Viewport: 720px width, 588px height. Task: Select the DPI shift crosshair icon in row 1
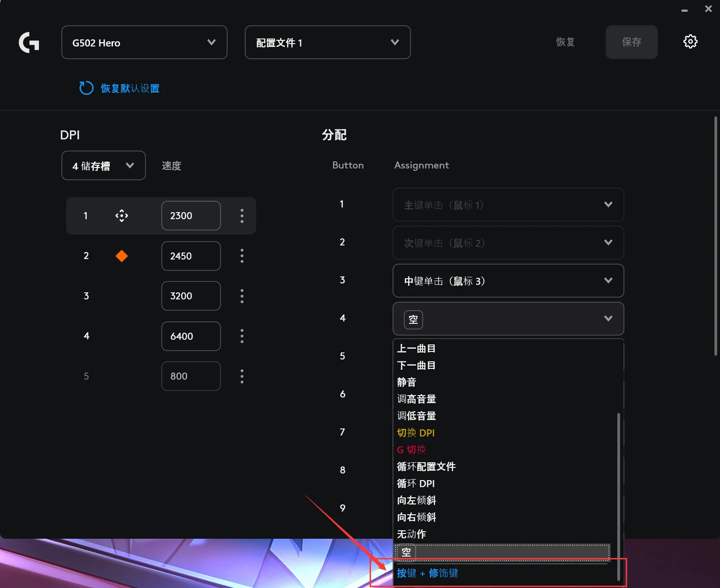121,215
